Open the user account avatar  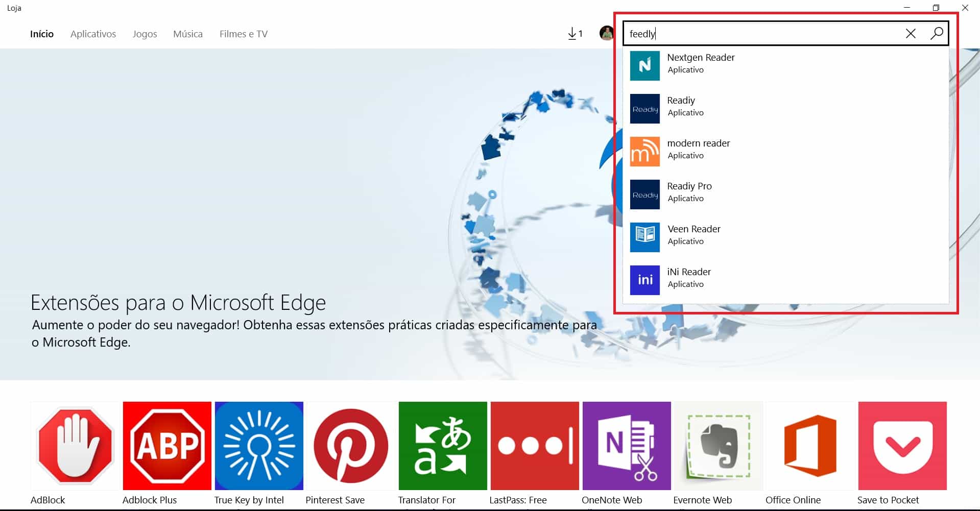tap(607, 34)
